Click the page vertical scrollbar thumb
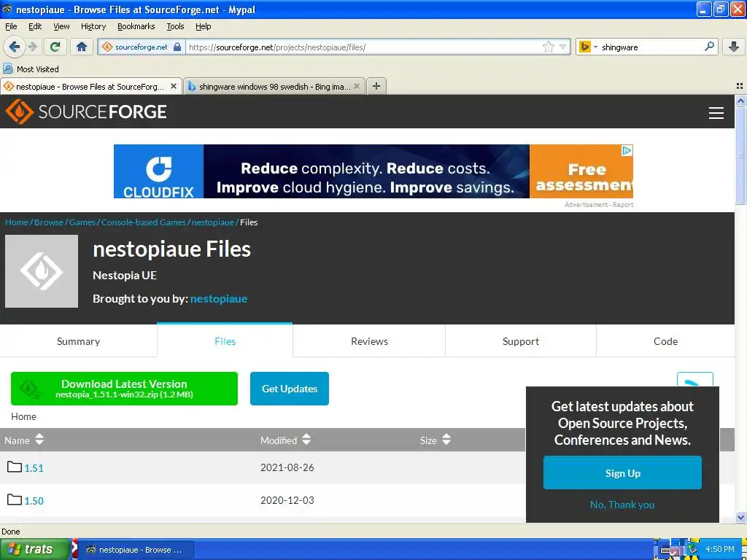 (740, 155)
